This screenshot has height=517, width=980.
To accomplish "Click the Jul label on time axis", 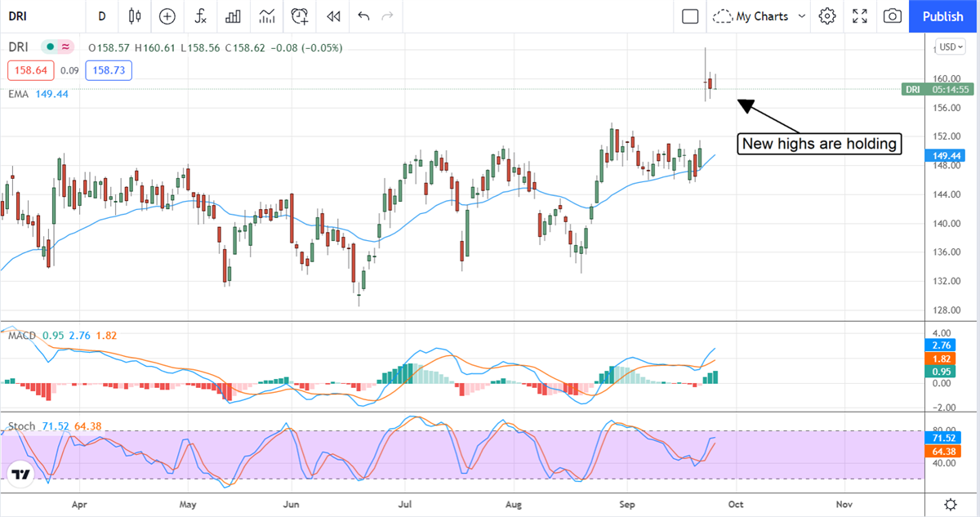I will (405, 505).
